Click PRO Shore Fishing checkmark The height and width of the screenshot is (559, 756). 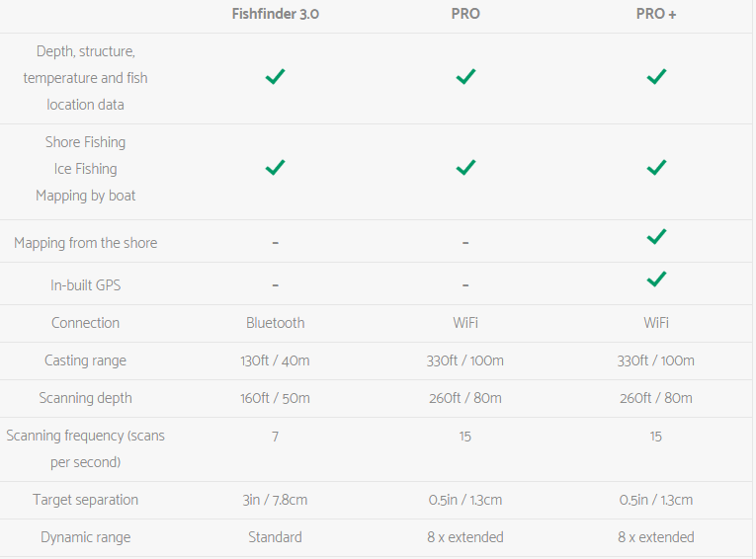tap(465, 168)
